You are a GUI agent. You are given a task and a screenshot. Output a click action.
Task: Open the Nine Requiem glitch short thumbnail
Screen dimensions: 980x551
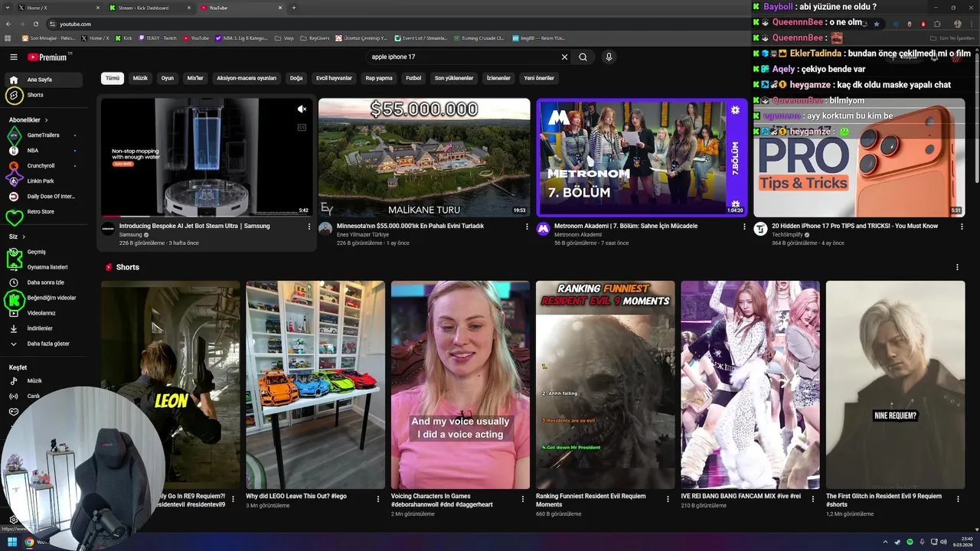click(895, 385)
